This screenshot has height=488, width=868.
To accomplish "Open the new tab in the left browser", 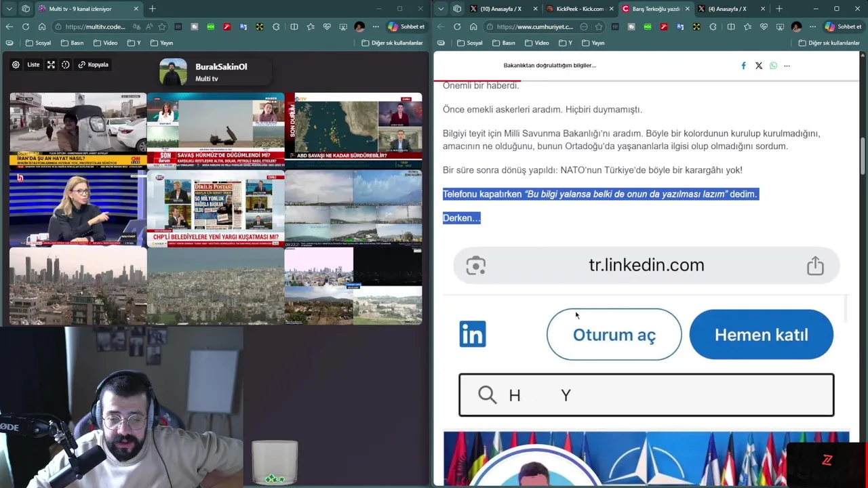I will pyautogui.click(x=152, y=9).
